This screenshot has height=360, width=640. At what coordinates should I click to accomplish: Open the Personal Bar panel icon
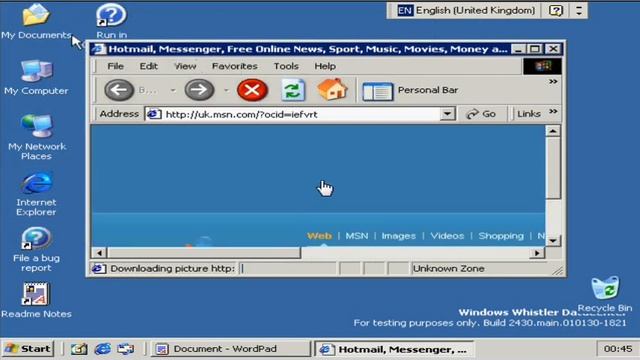coord(377,91)
